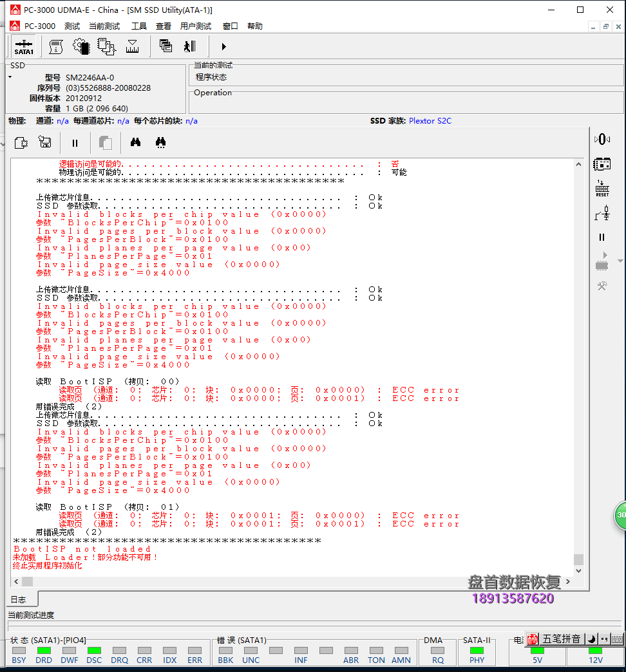626x672 pixels.
Task: Open the 帮助 menu
Action: (254, 26)
